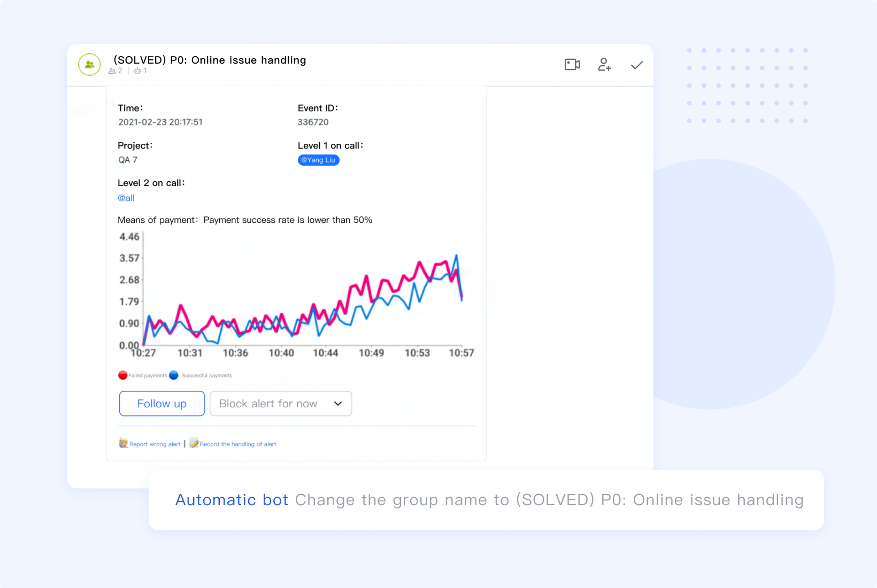Image resolution: width=877 pixels, height=588 pixels.
Task: Click the bot count icon
Action: point(137,71)
